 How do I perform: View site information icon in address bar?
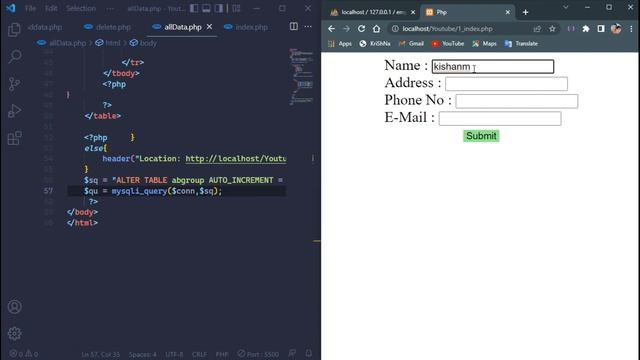pyautogui.click(x=395, y=29)
